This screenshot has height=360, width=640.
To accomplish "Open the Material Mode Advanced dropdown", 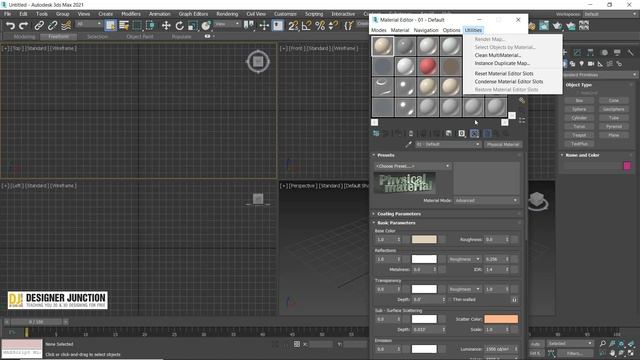I will [x=486, y=200].
